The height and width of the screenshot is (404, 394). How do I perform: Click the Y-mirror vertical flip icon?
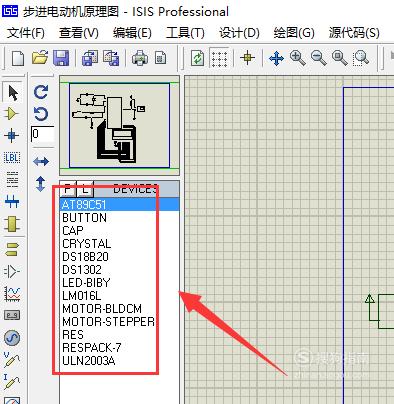tap(41, 184)
